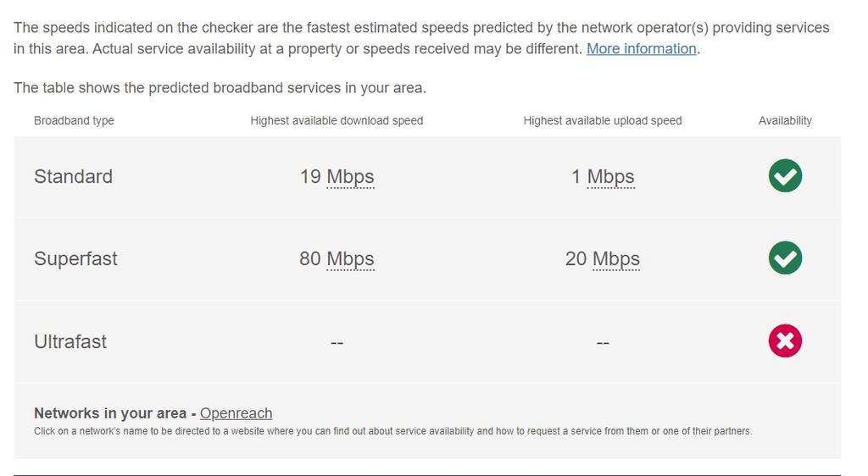Screen dimensions: 868x476
Task: Click Highest available download speed column header
Action: [337, 120]
